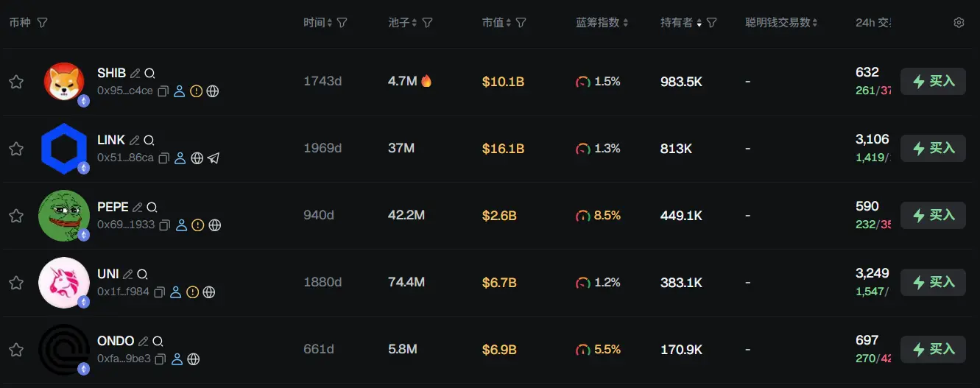Open table settings gear icon

pos(959,23)
